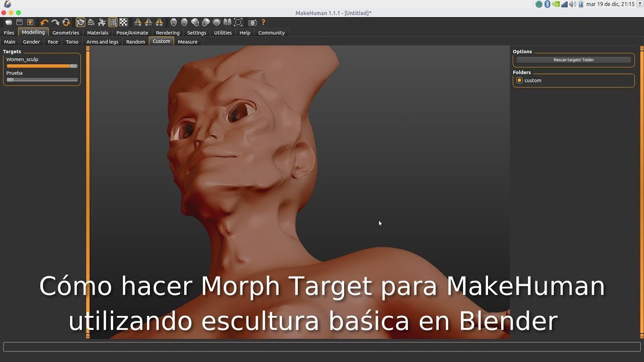Click the Export toolbar icon
644x362 pixels.
click(30, 22)
